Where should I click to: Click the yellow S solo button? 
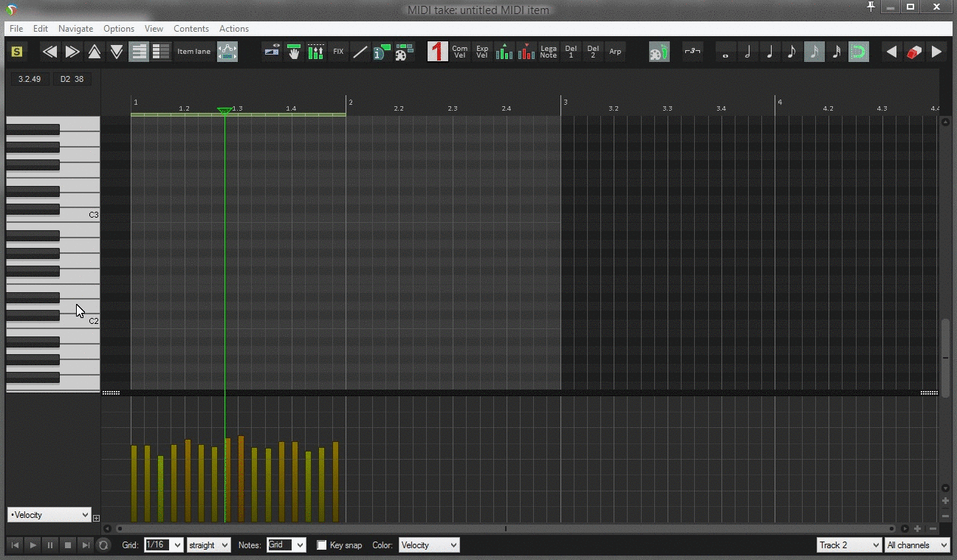pos(17,52)
